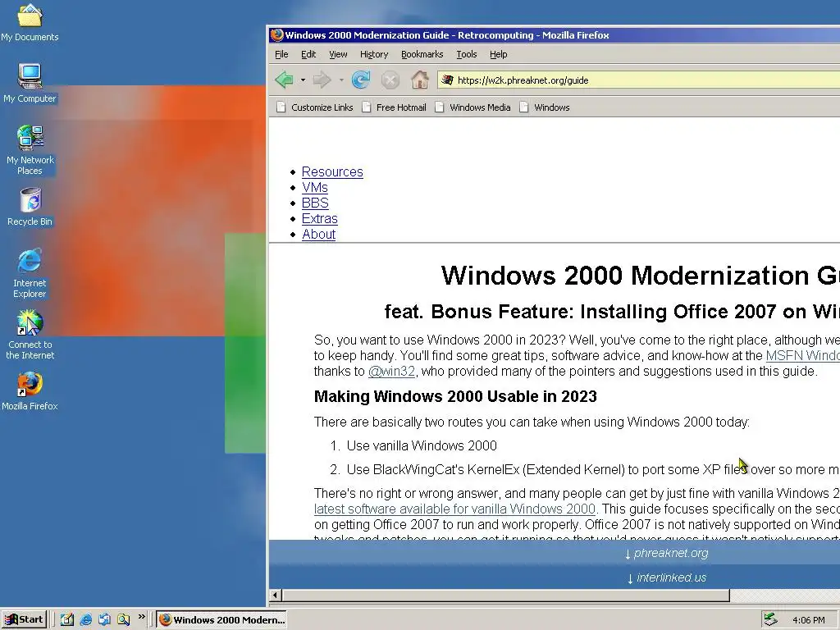Click Windows 2000 Modern... taskbar button

coord(221,619)
